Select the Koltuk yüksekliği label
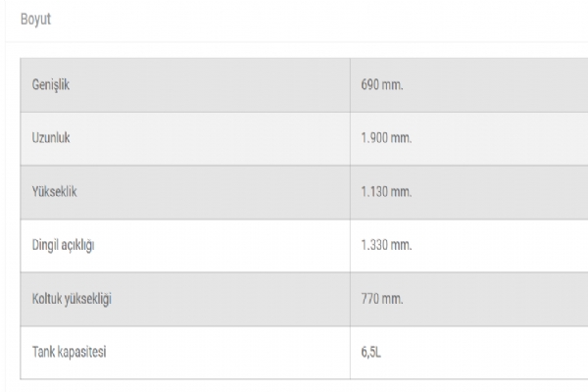Viewport: 588px width, 392px height. pyautogui.click(x=73, y=299)
